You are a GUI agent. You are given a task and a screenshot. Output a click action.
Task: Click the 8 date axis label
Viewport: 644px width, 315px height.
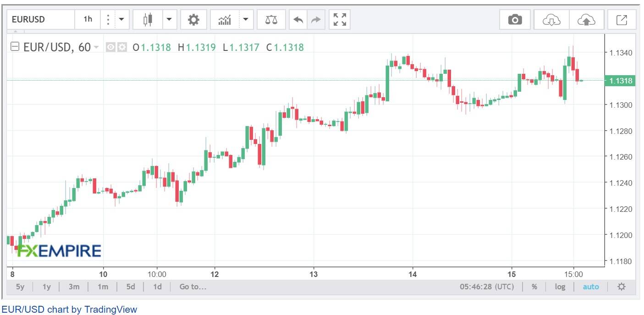click(13, 274)
